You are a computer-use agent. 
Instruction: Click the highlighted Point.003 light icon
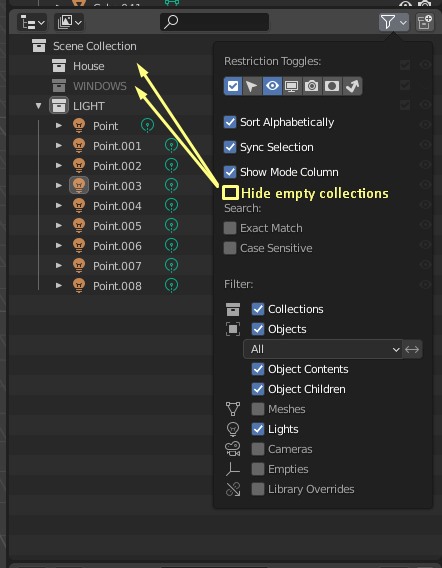coord(79,185)
